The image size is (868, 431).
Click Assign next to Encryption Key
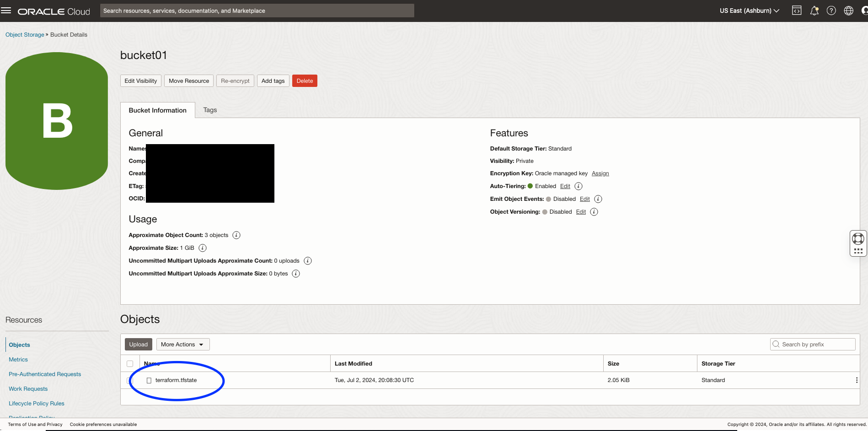coord(600,173)
